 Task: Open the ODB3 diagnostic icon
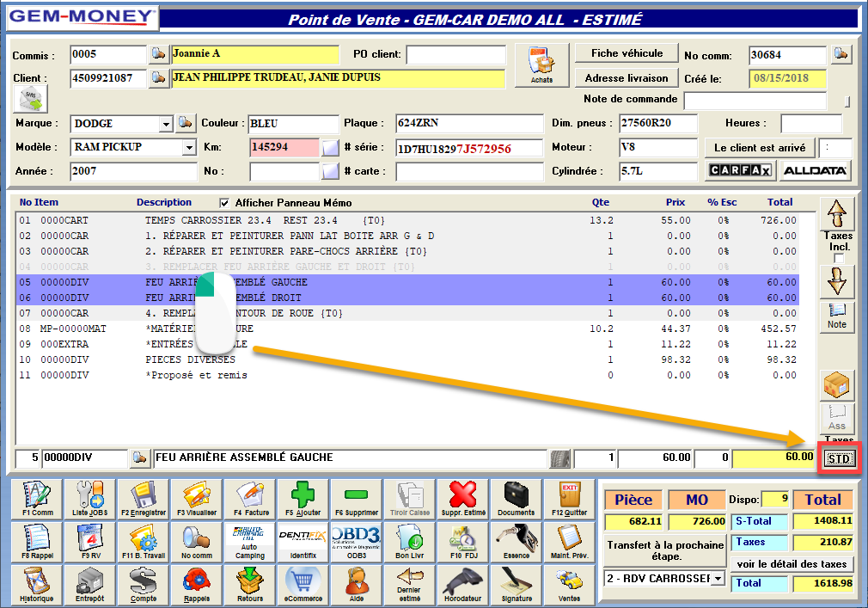(357, 542)
